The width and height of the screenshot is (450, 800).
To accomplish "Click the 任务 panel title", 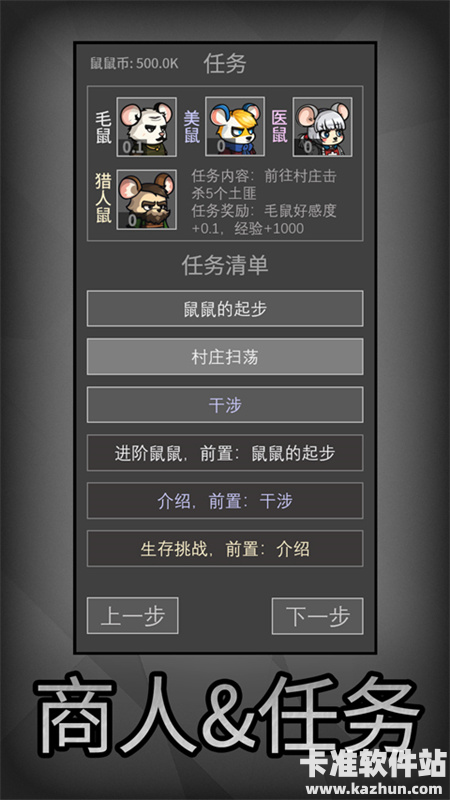I will click(225, 64).
